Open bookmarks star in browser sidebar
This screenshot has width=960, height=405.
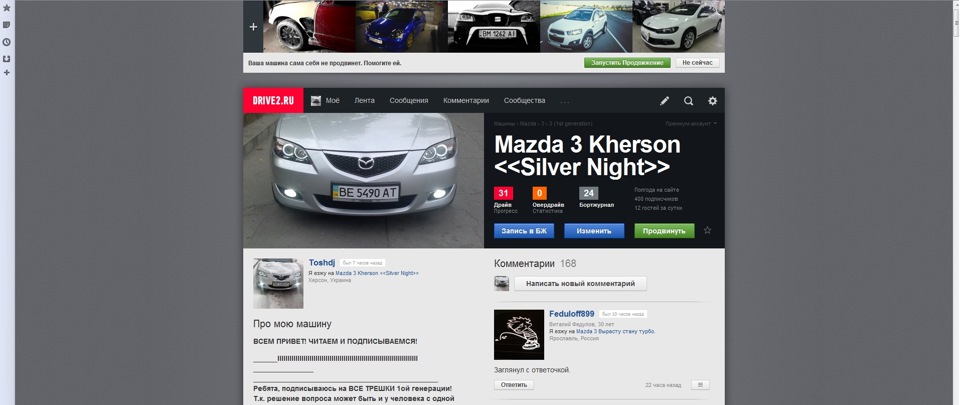pyautogui.click(x=7, y=8)
